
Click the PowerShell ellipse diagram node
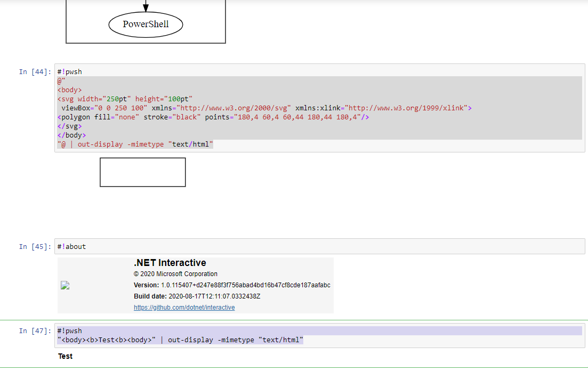coord(146,23)
